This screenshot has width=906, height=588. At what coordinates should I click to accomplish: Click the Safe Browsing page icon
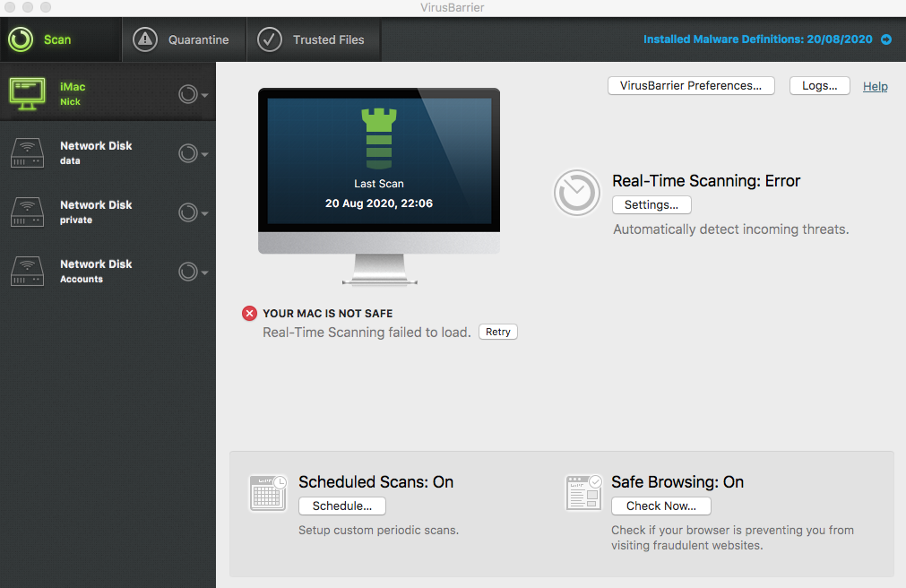[584, 493]
